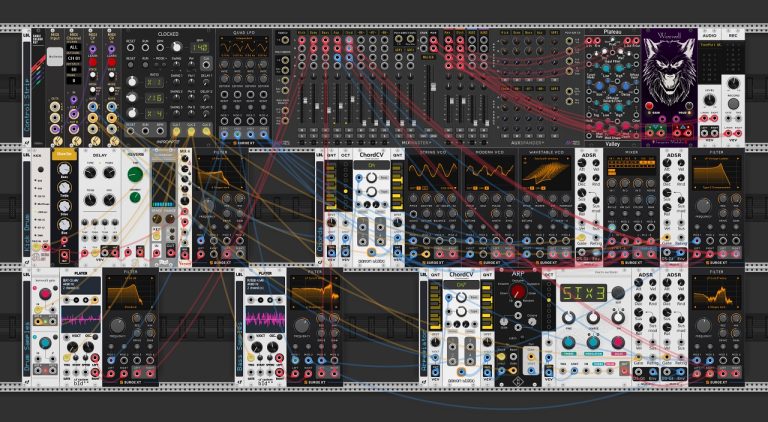Screen dimensions: 768x422
Task: Click the CLOCKED first ratio knob
Action: (131, 81)
